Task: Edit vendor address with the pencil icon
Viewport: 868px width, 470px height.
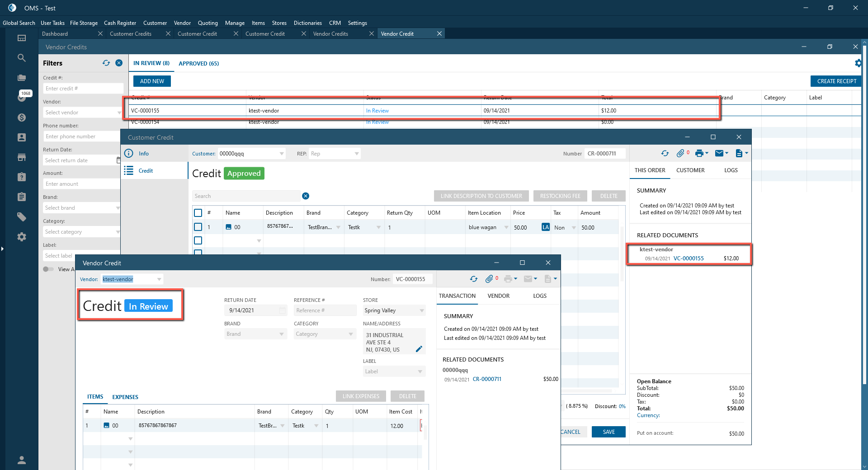Action: [x=419, y=349]
